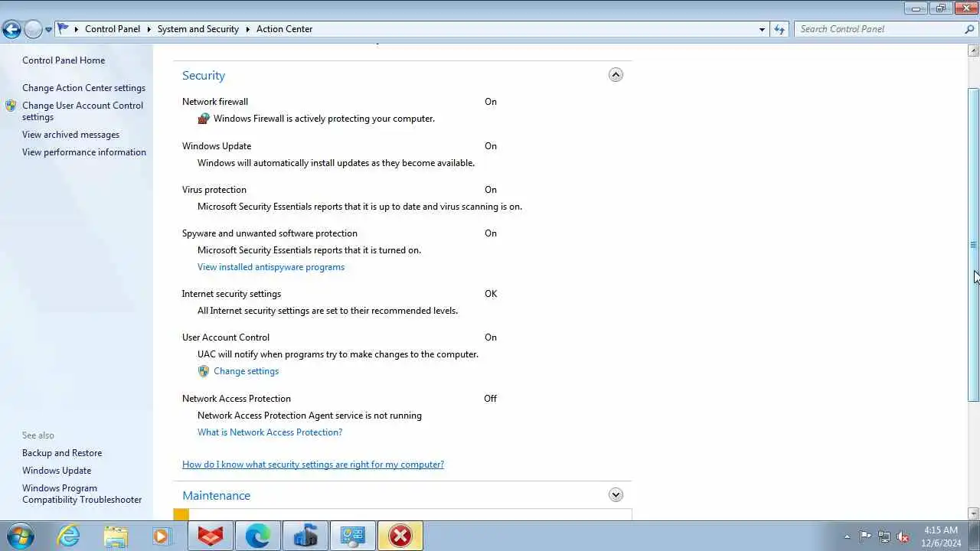
Task: Click the Virus protection label
Action: coord(214,190)
